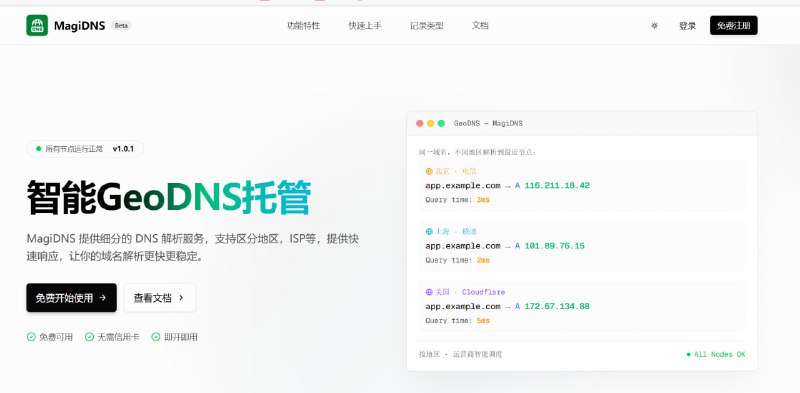Viewport: 800px width, 393px height.
Task: Click the check icon next to 即开即用
Action: (156, 337)
